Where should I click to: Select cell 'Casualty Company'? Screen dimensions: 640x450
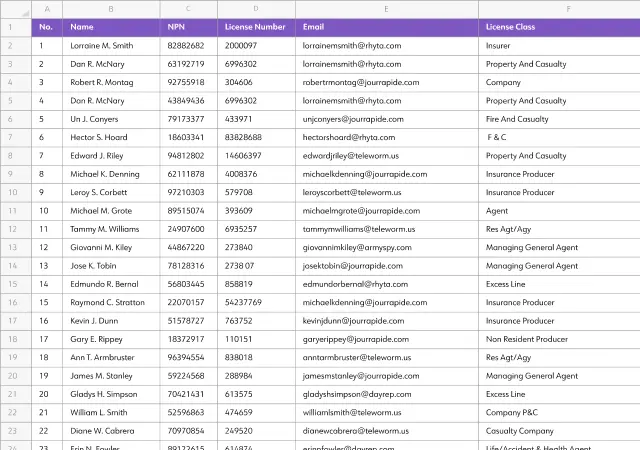point(559,431)
